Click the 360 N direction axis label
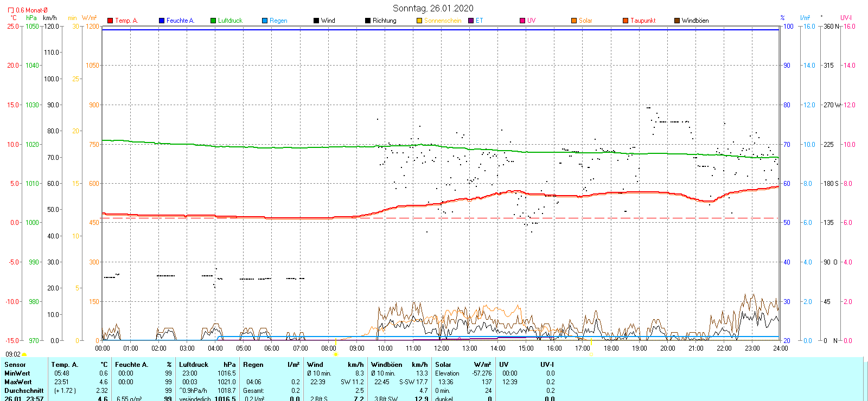Viewport: 868px width, 401px height. [x=831, y=27]
